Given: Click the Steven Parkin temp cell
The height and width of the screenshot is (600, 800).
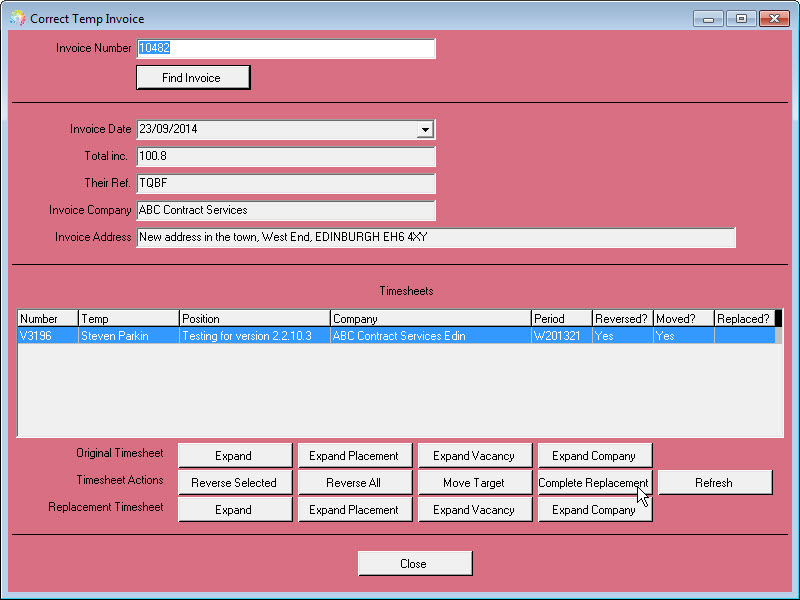Looking at the screenshot, I should (x=129, y=336).
